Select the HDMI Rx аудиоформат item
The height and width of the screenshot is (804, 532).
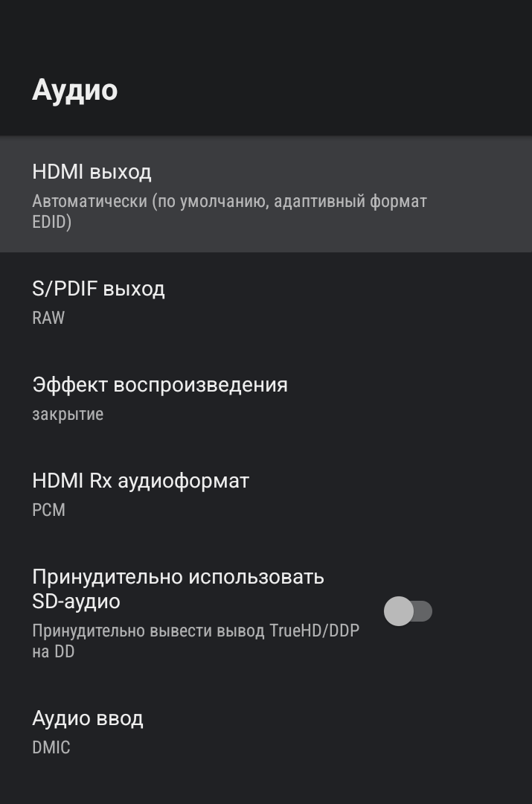266,494
